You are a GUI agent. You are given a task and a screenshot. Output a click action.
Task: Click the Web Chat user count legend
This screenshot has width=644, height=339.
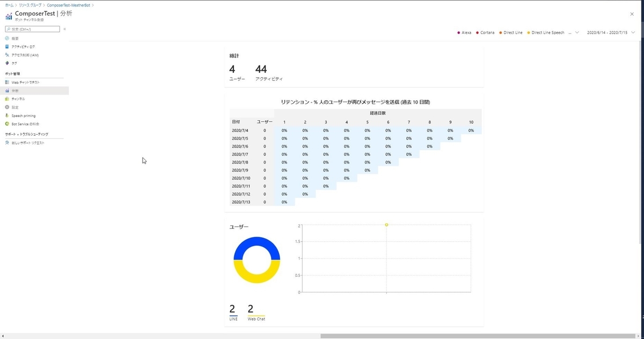(256, 313)
